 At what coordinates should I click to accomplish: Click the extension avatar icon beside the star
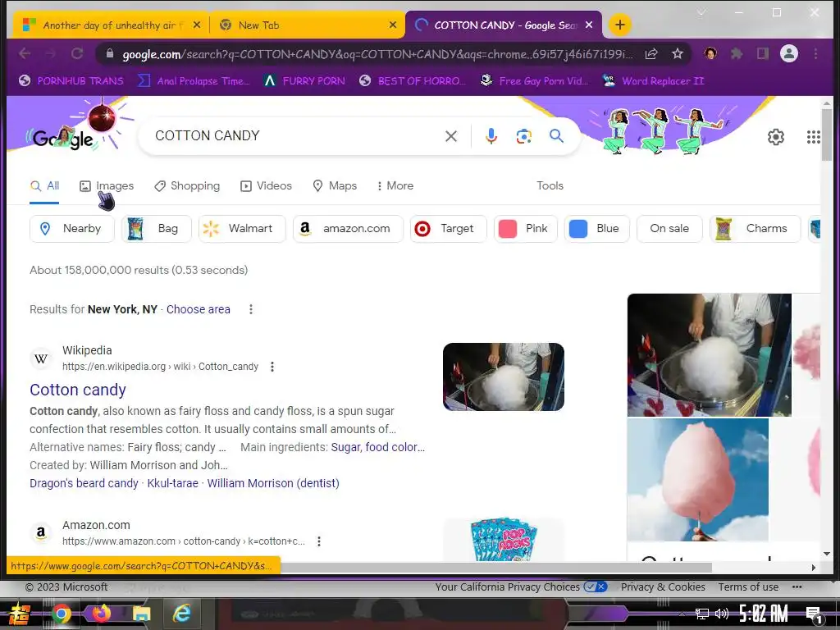point(710,53)
